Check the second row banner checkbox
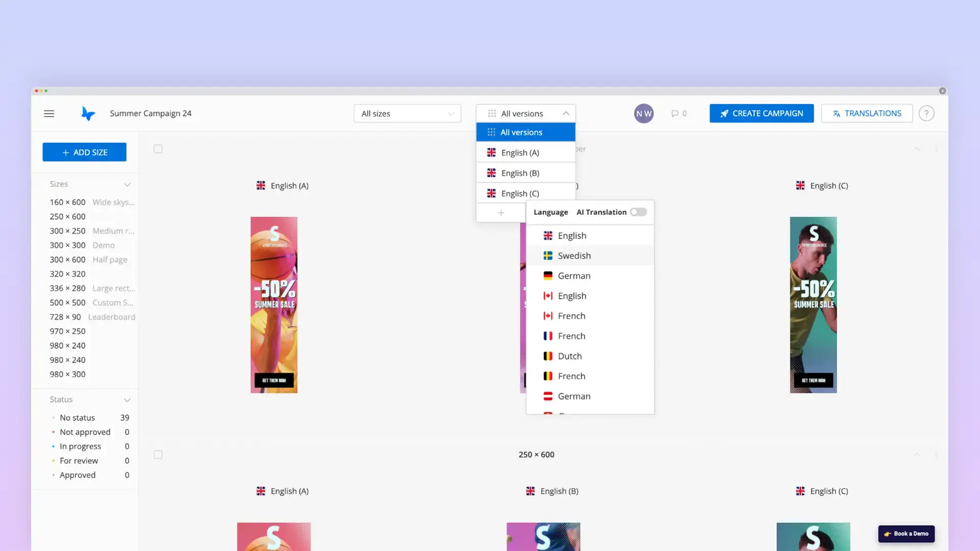The image size is (980, 551). click(x=158, y=454)
